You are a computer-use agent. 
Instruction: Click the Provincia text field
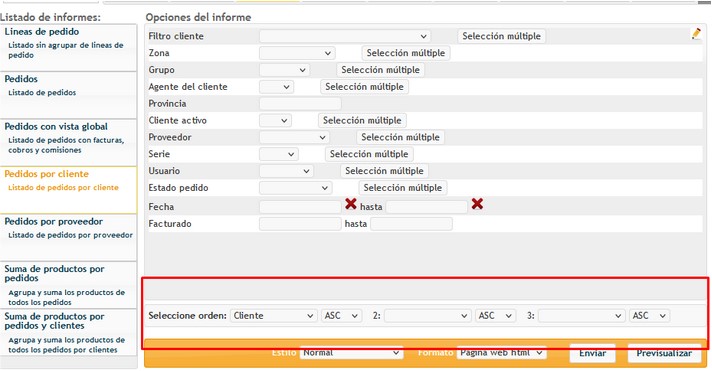pos(300,104)
